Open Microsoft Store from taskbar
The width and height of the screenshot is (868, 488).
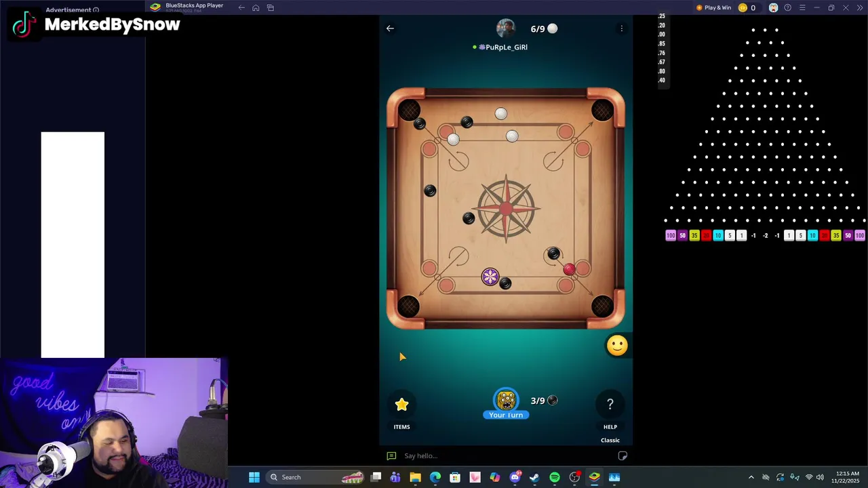click(455, 477)
